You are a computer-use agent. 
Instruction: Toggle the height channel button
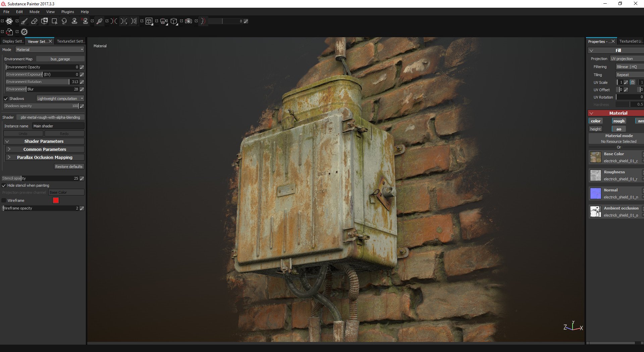[x=595, y=129]
